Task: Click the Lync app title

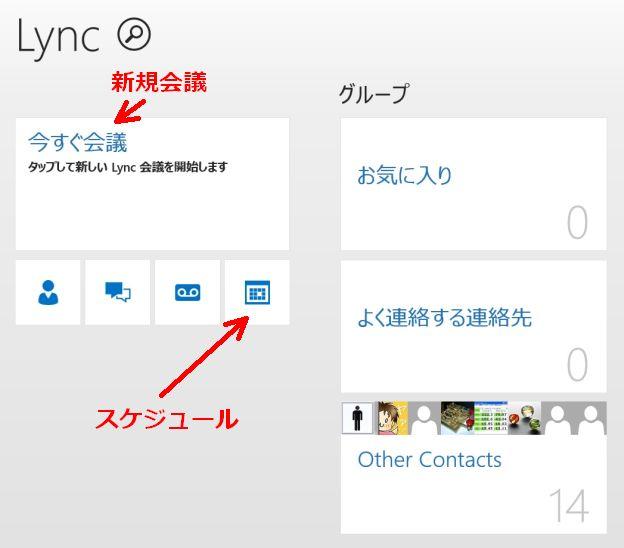Action: pyautogui.click(x=58, y=37)
